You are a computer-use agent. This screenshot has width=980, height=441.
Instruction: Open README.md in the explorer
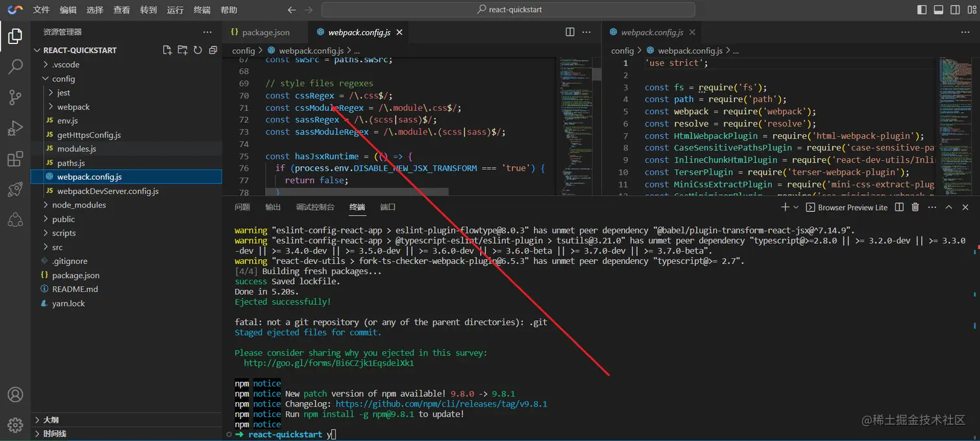click(126, 289)
